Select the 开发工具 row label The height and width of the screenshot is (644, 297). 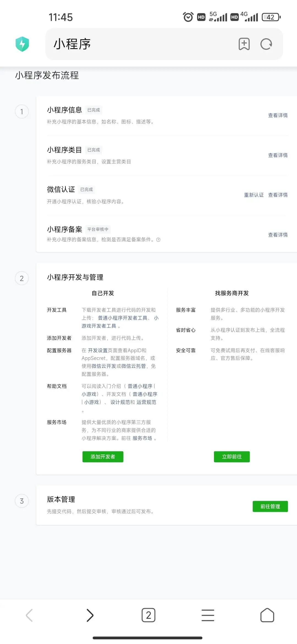(57, 310)
